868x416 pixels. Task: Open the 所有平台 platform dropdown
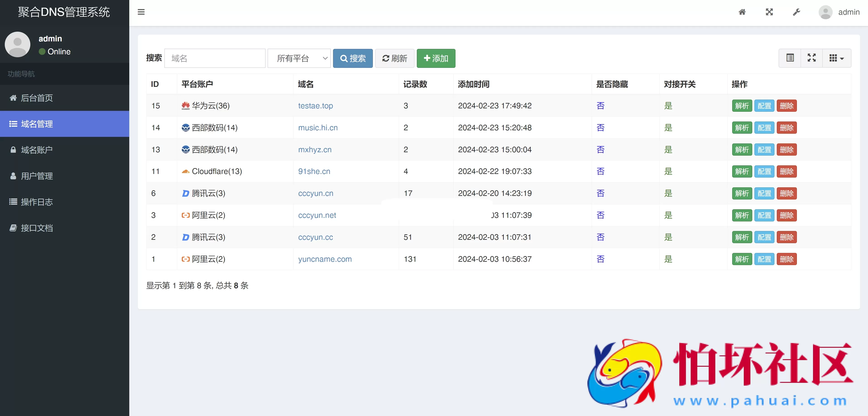299,58
